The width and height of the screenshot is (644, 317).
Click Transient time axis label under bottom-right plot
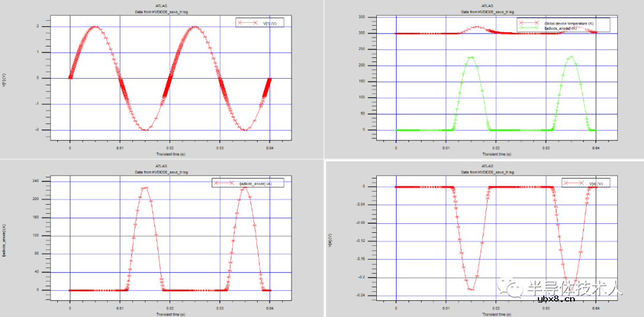click(496, 313)
